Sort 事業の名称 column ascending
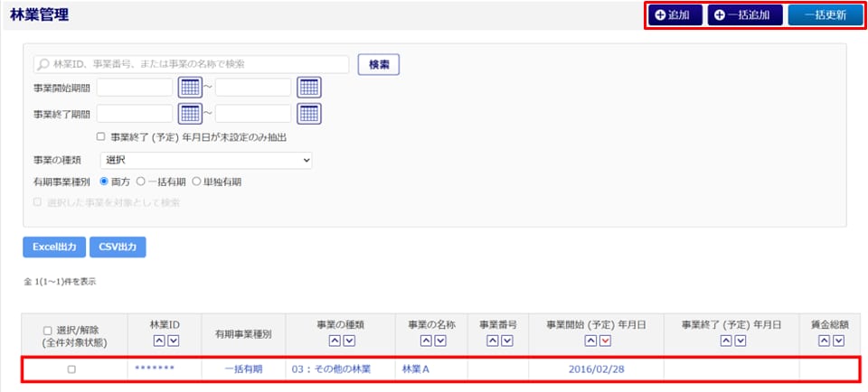 425,341
